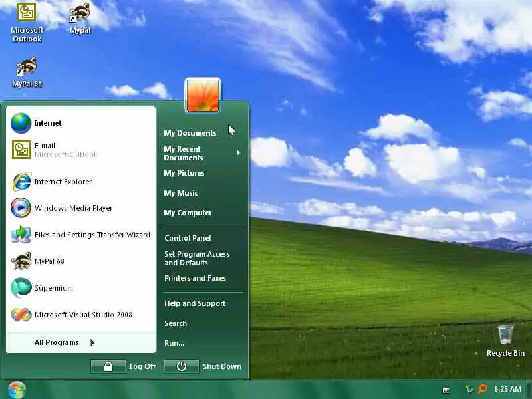Click the Start orb on the taskbar
532x399 pixels.
[x=17, y=390]
